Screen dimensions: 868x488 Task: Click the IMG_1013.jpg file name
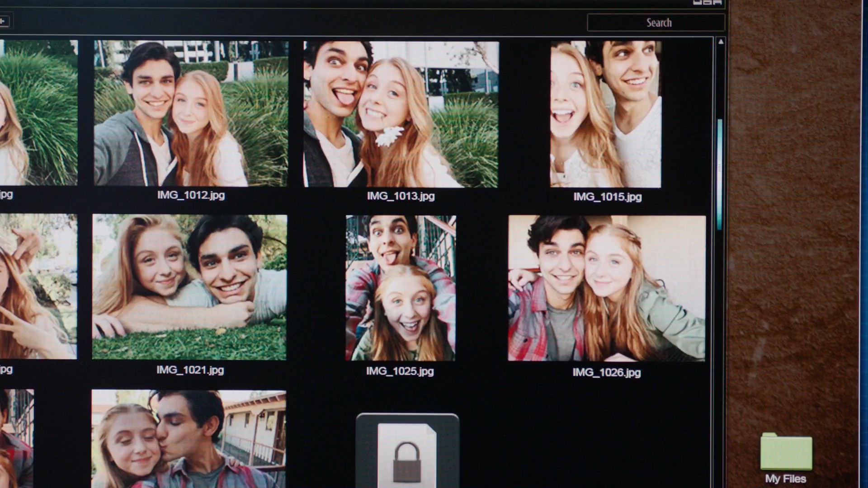click(401, 196)
